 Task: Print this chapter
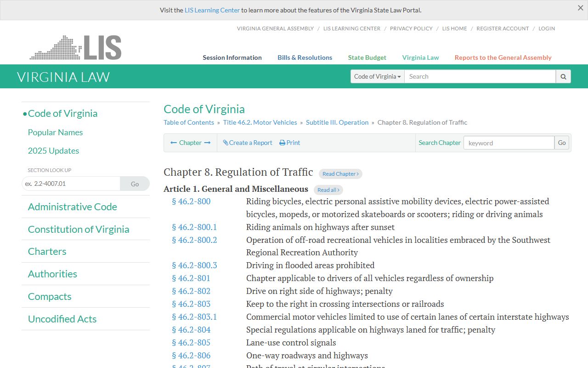coord(290,143)
